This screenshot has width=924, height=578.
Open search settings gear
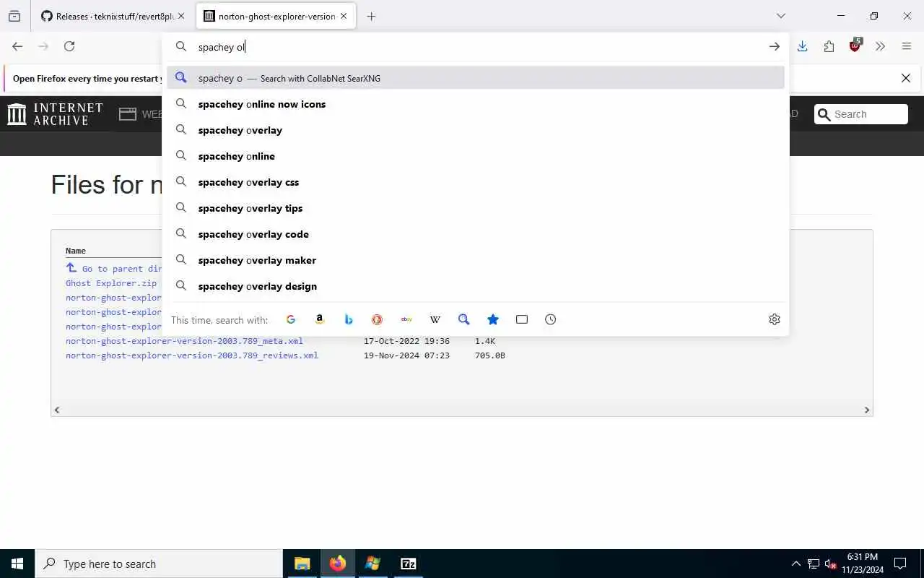(775, 319)
